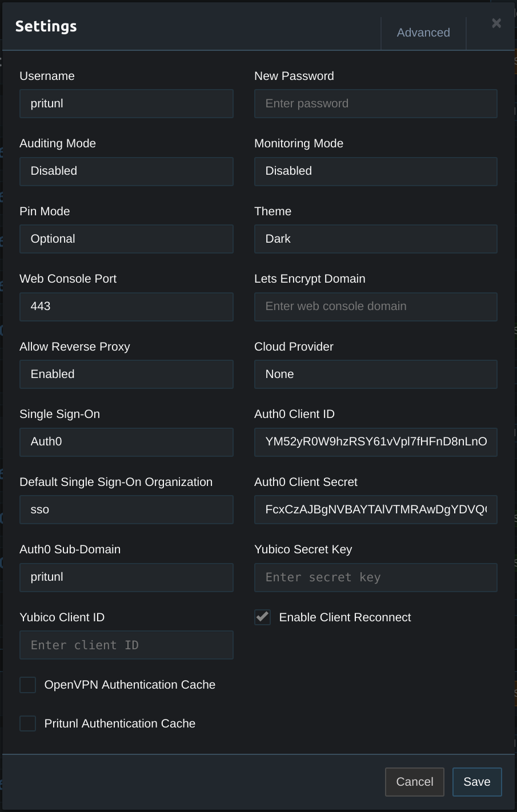Open the Monitoring Mode dropdown
The width and height of the screenshot is (517, 812).
click(x=375, y=171)
